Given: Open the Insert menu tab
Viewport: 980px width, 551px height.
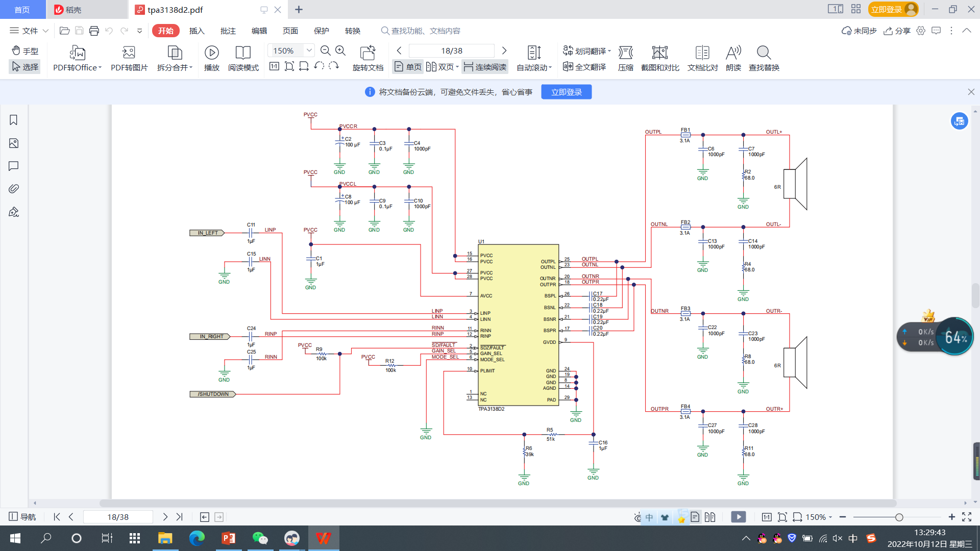Looking at the screenshot, I should (197, 31).
